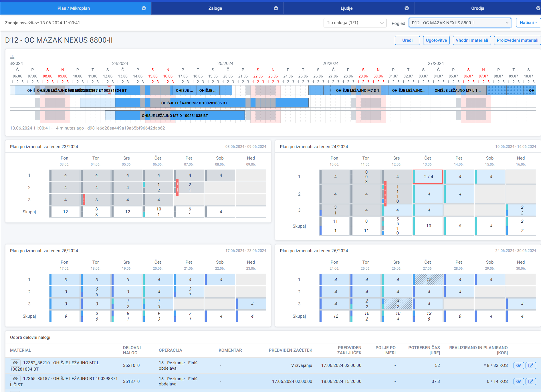Select Gantt bar OHIŠJE LEŽAJNO M7 L 1...
541x392 pixels.
(x=457, y=90)
